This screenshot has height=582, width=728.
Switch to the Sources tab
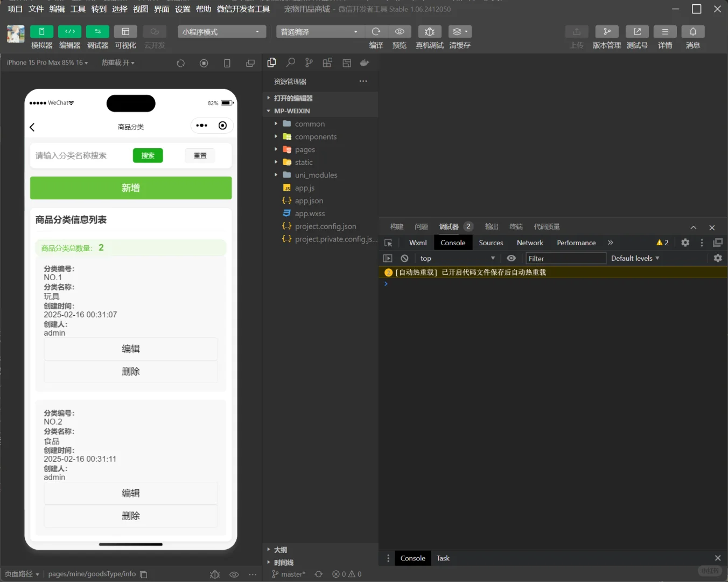(x=491, y=243)
